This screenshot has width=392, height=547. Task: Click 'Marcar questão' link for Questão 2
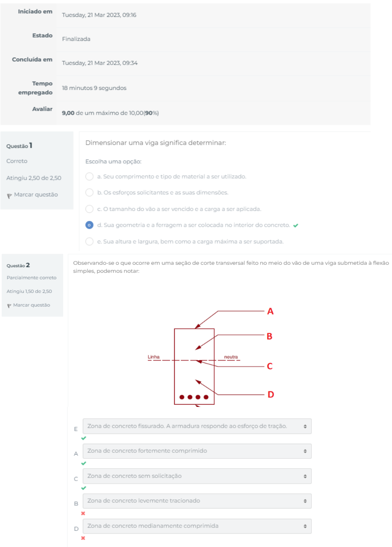coord(32,305)
